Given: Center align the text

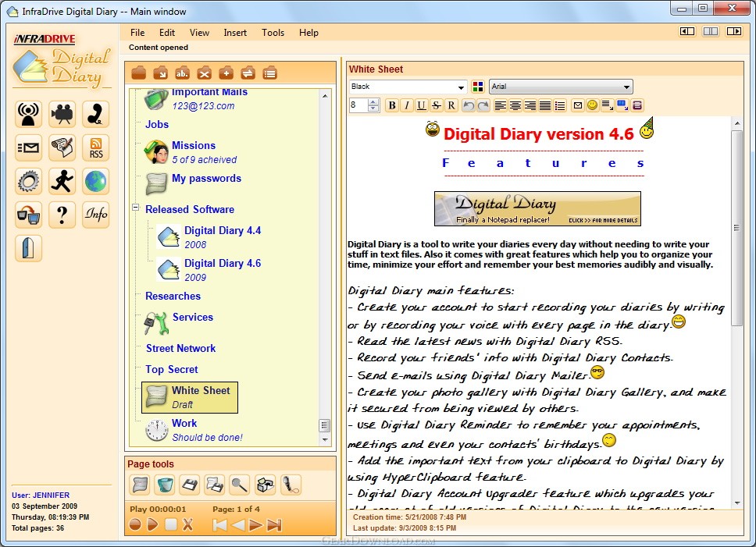Looking at the screenshot, I should (515, 105).
